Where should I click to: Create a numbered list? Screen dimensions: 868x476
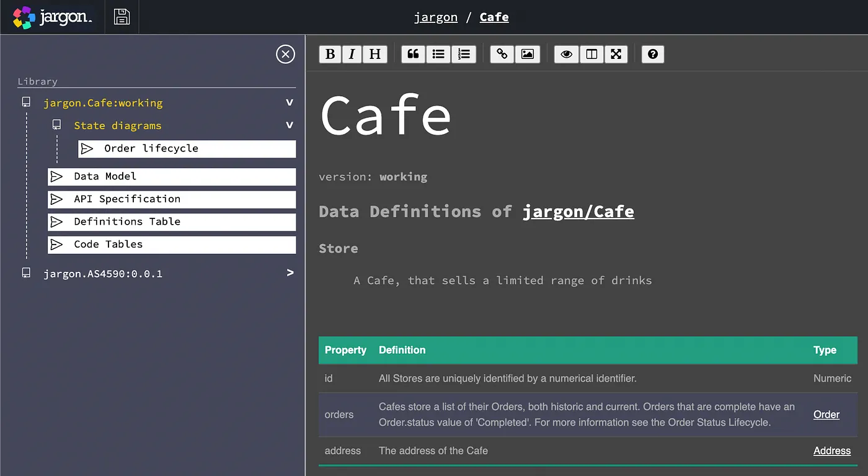click(x=464, y=54)
